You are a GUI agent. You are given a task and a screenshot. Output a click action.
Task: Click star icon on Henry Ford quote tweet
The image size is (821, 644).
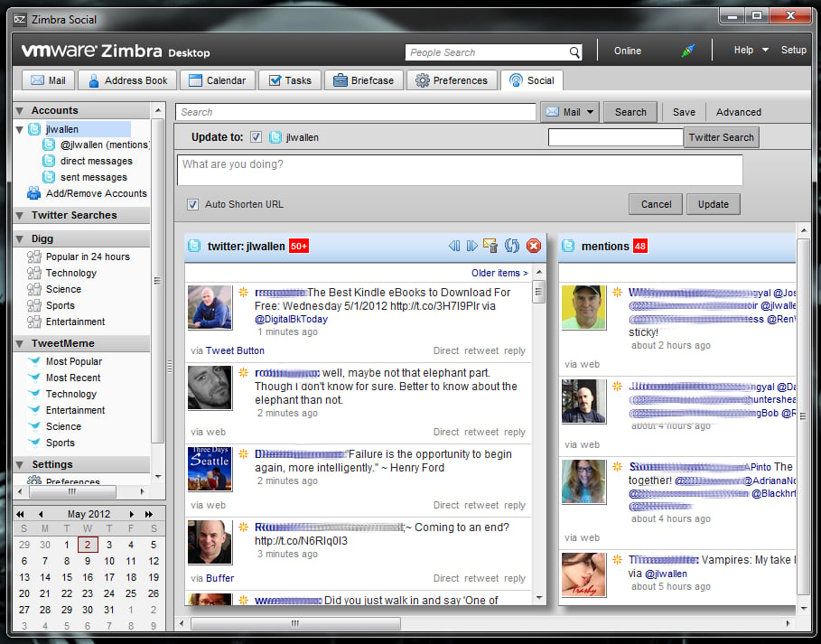coord(244,454)
